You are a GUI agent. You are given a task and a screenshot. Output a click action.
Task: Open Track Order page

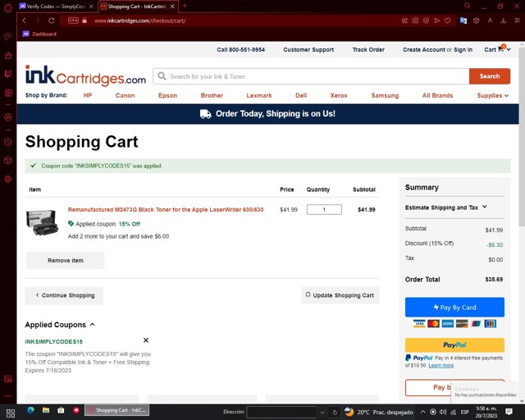(368, 49)
